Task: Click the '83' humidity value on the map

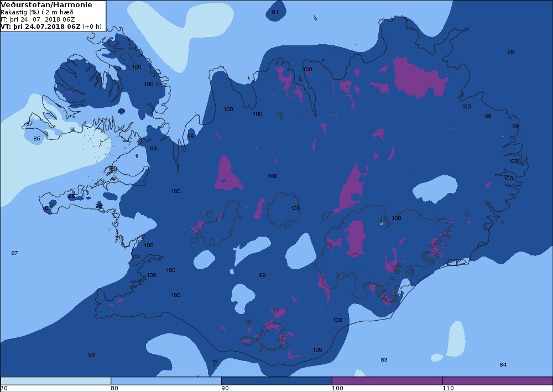Action: pyautogui.click(x=384, y=359)
